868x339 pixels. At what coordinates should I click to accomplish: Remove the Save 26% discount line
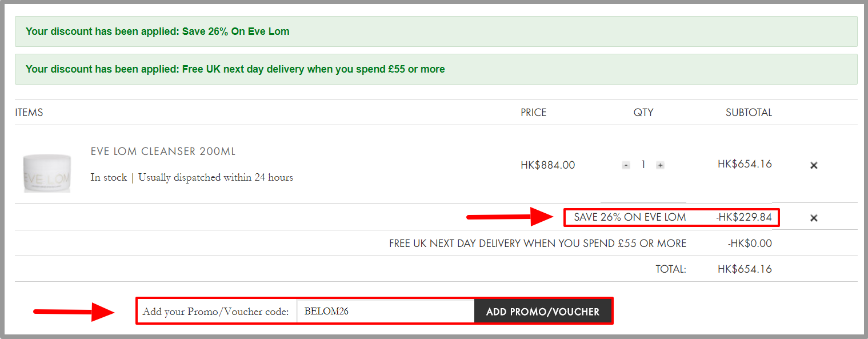click(x=814, y=218)
